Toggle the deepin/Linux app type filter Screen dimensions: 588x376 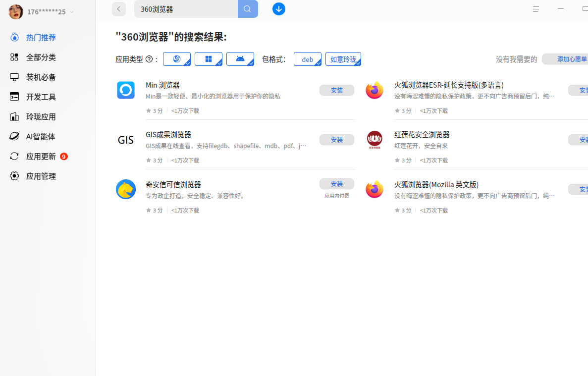(x=177, y=59)
